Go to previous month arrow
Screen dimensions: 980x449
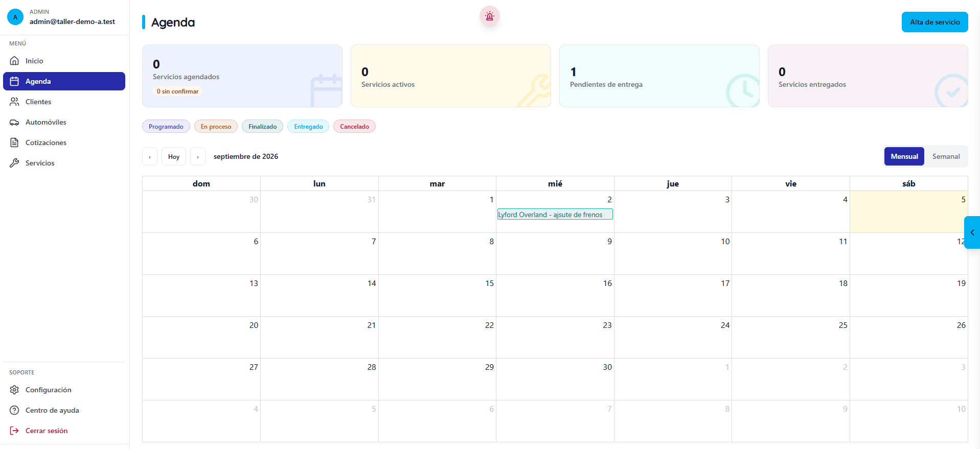tap(150, 156)
